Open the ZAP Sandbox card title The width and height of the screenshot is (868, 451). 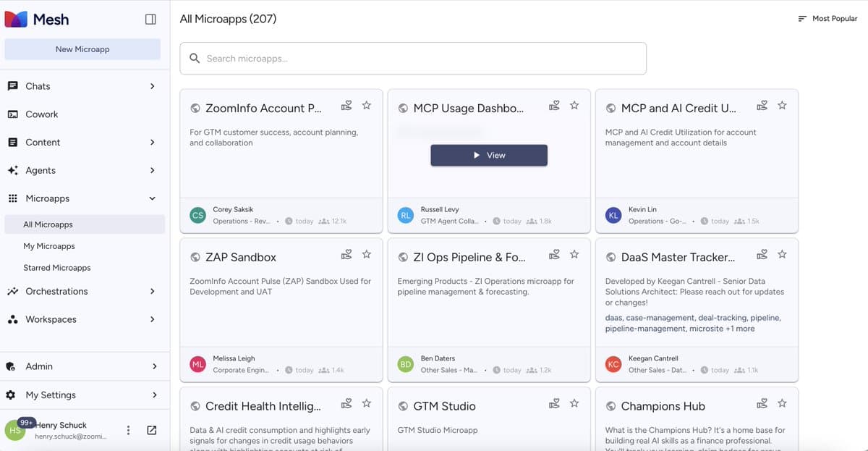point(241,258)
